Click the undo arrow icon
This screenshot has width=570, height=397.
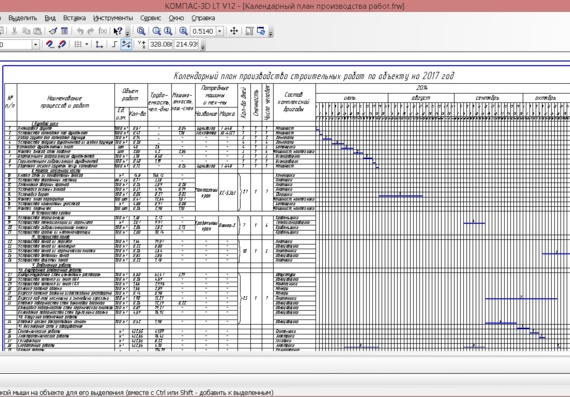coord(80,31)
